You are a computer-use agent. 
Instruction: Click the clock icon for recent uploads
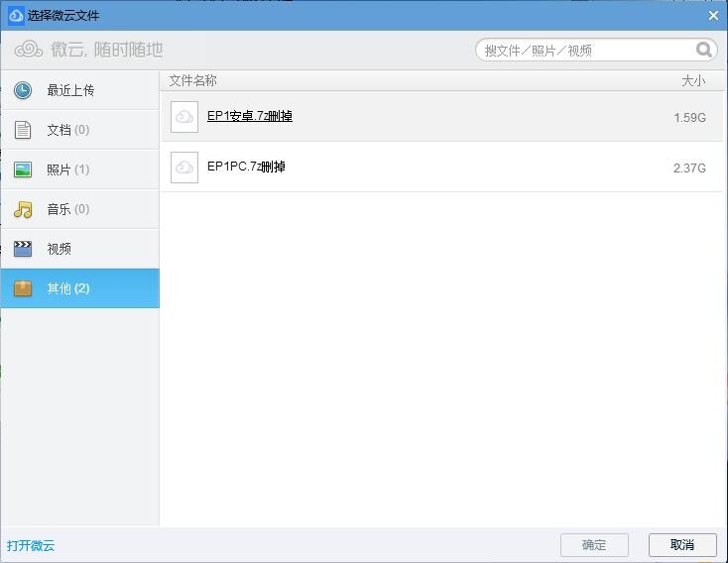(23, 90)
